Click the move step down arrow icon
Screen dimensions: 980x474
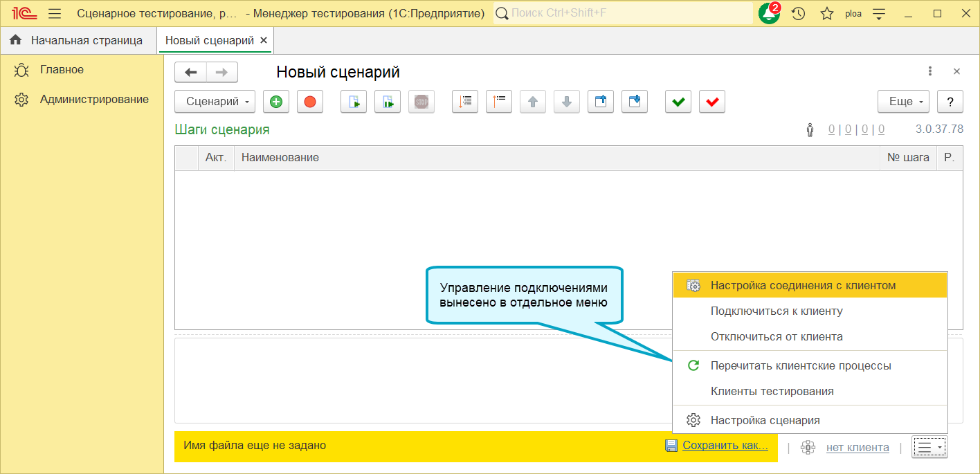(x=567, y=102)
